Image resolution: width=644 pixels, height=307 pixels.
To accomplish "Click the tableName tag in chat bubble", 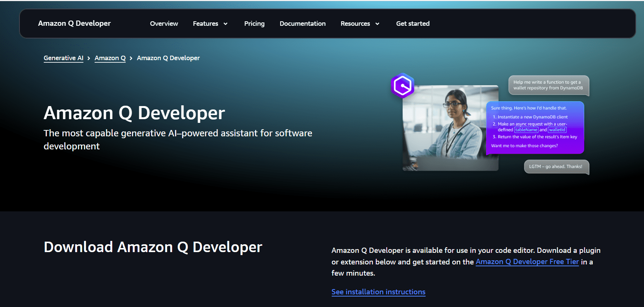I will [526, 130].
